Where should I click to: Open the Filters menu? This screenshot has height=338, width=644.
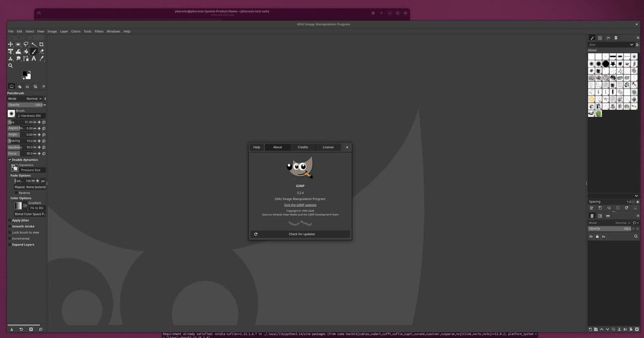[x=99, y=31]
